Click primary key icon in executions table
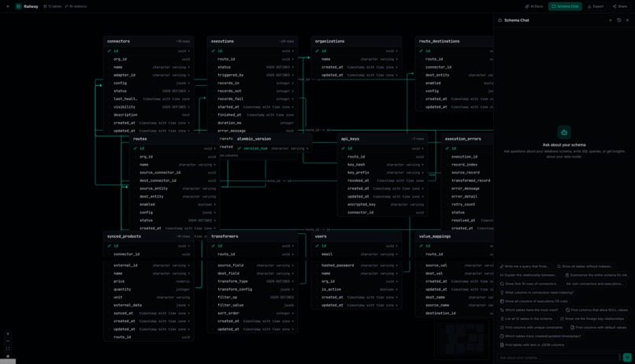 coord(213,51)
